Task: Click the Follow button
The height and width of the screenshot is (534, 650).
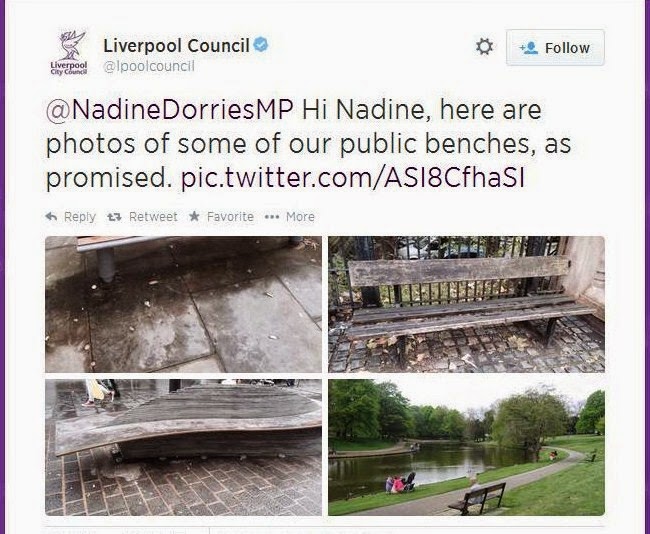Action: pyautogui.click(x=555, y=48)
